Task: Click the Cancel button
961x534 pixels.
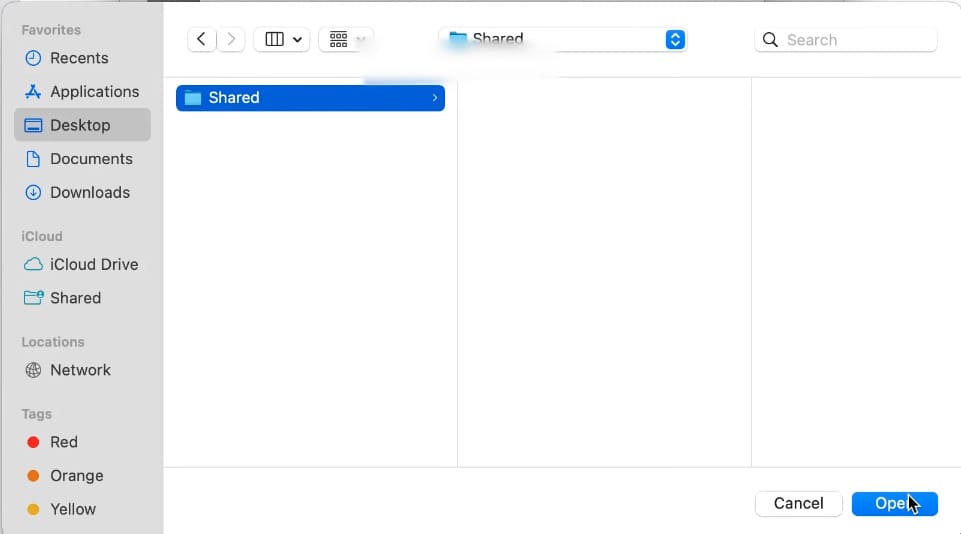Action: coord(798,503)
